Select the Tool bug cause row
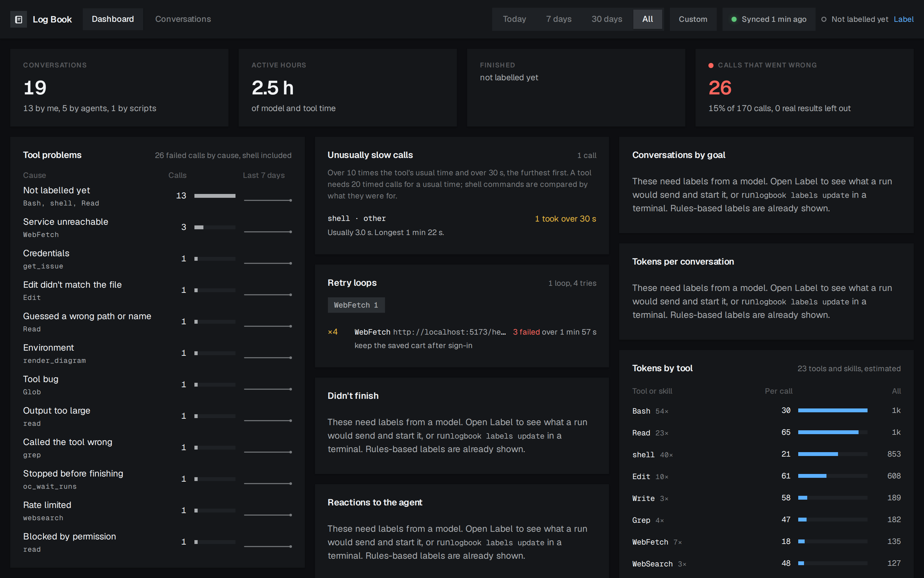Image resolution: width=924 pixels, height=578 pixels. click(x=157, y=385)
